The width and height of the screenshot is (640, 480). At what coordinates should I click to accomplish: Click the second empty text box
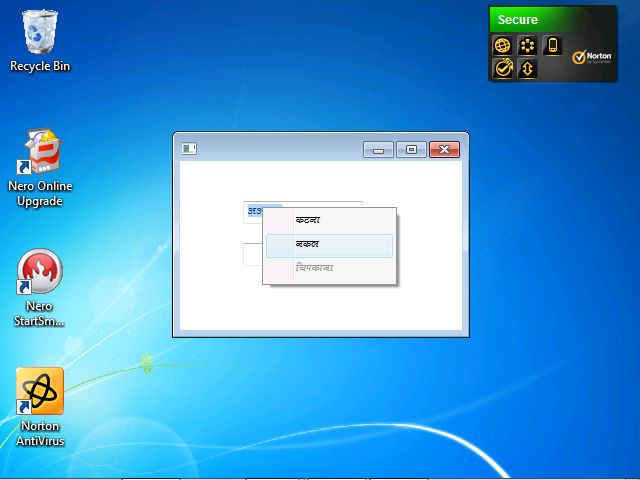click(253, 254)
